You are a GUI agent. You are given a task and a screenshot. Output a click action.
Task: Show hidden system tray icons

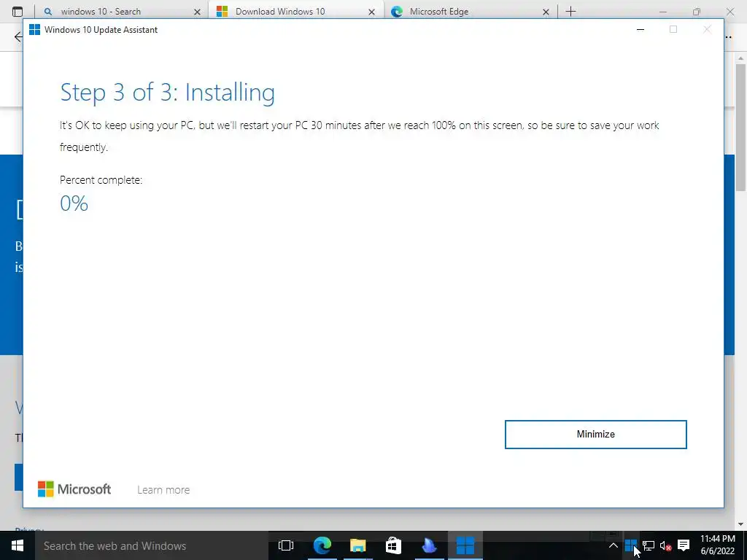click(613, 545)
